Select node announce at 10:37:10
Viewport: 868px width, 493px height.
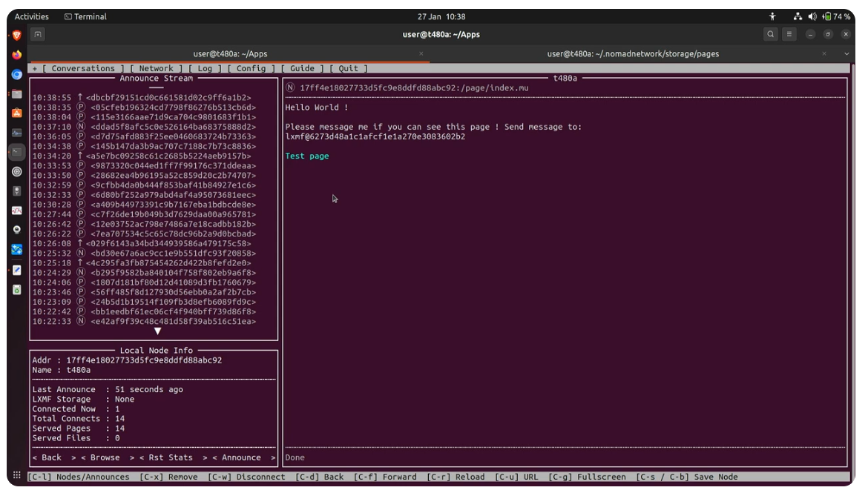[x=144, y=127]
